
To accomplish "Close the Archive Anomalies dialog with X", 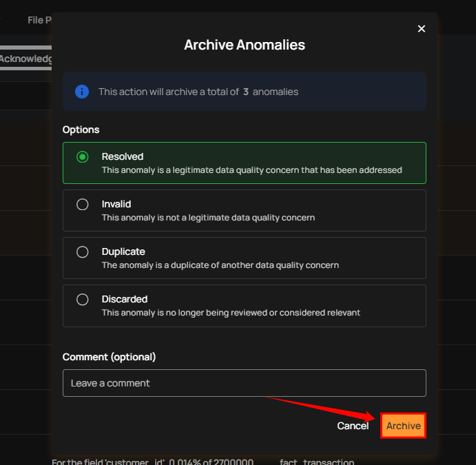I will pyautogui.click(x=421, y=29).
